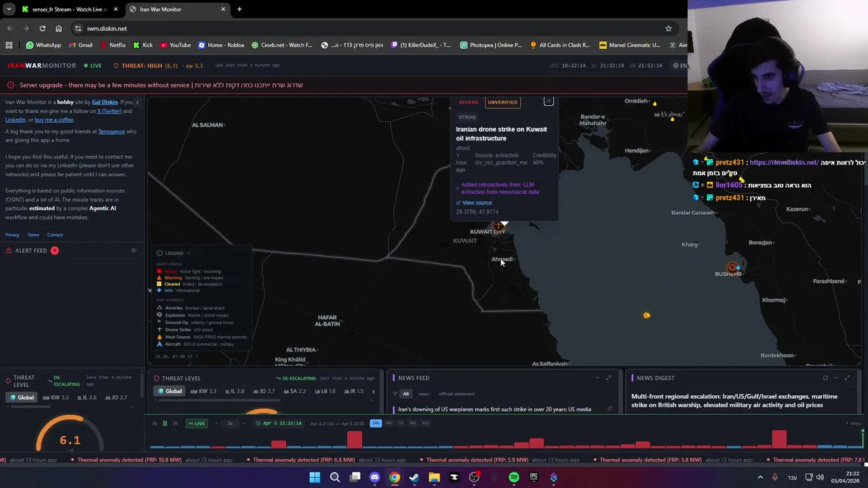Close the Iranian drone strike popup
This screenshot has width=868, height=488.
(x=549, y=102)
